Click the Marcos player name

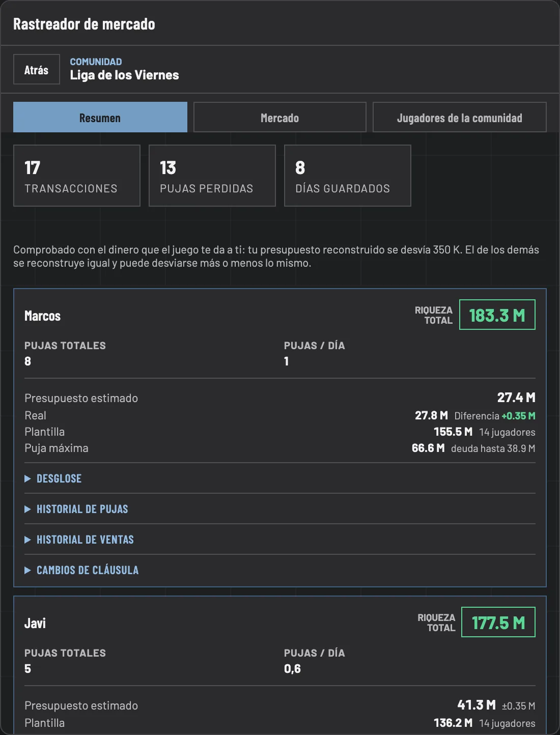click(x=42, y=316)
